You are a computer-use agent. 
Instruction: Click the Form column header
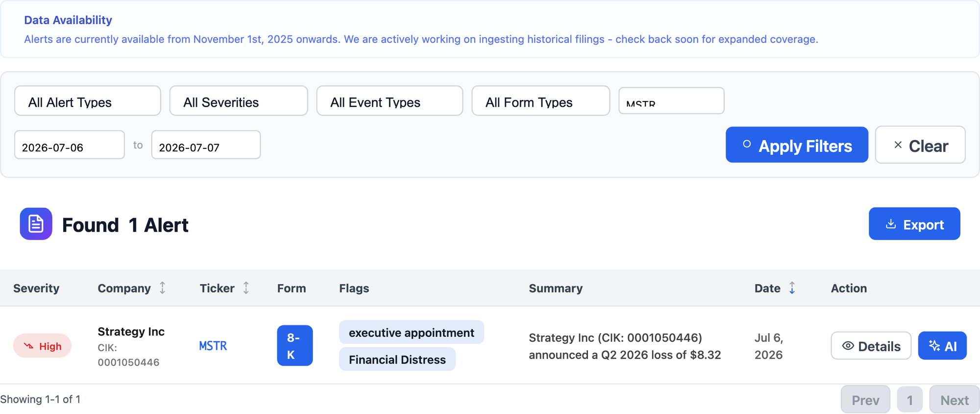292,288
